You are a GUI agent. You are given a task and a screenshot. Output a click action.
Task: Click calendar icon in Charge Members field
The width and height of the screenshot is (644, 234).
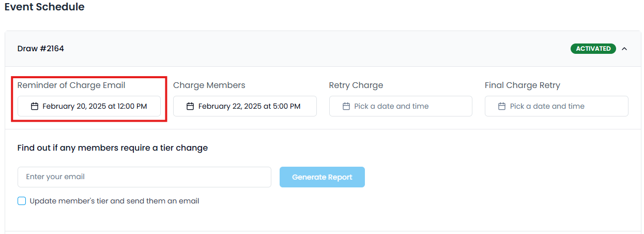click(x=190, y=106)
